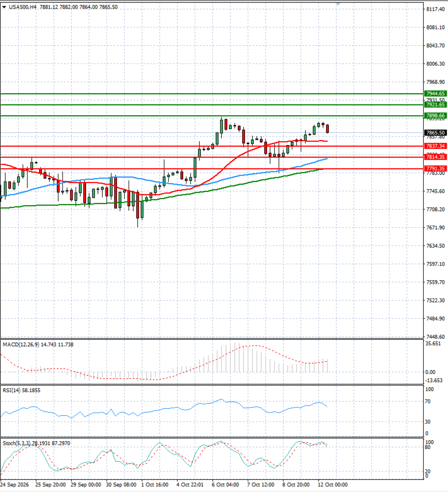
Task: Click the 4 Oct 22:01 time label
Action: [190, 484]
